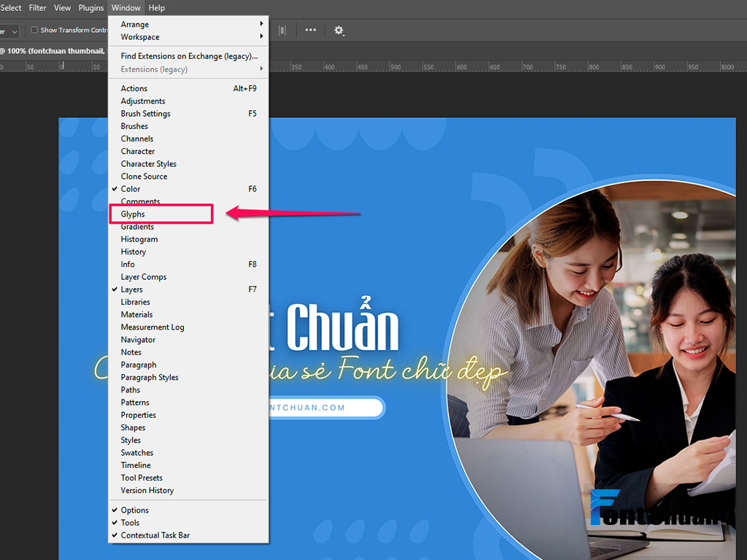Open Paragraph Styles panel
Screen dimensions: 747x560
coord(189,377)
